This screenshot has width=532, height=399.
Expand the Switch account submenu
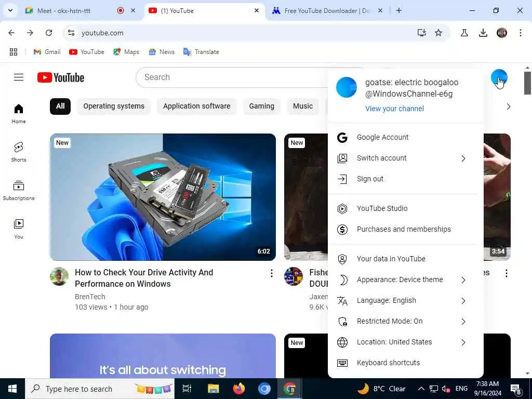point(463,158)
